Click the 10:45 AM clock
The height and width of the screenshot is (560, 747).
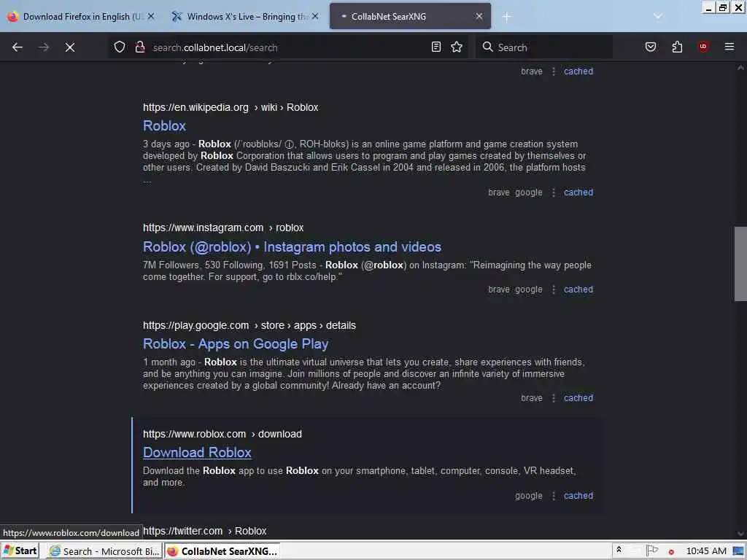[706, 551]
